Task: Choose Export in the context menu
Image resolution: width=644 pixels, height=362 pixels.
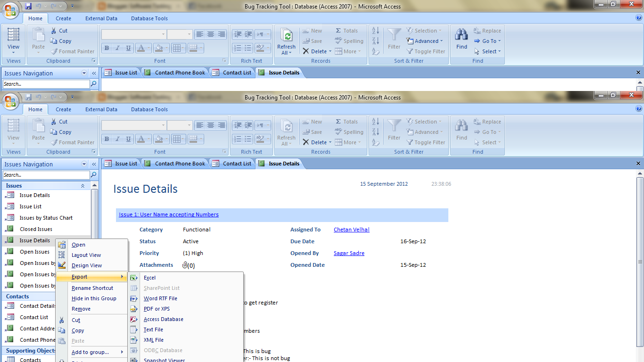Action: [x=92, y=277]
